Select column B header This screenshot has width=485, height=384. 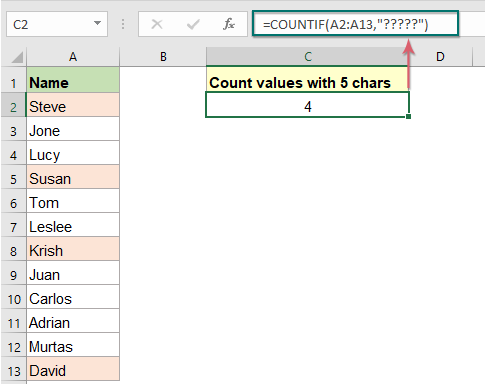coord(163,57)
